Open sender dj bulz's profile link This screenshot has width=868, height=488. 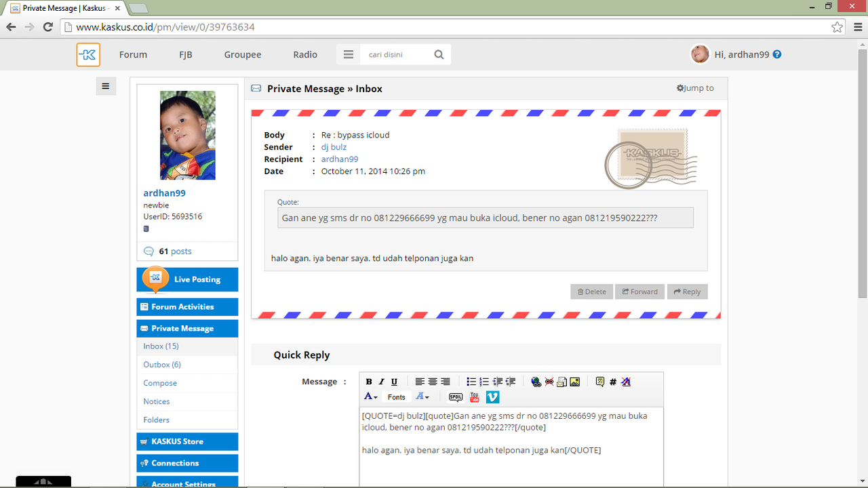click(334, 147)
